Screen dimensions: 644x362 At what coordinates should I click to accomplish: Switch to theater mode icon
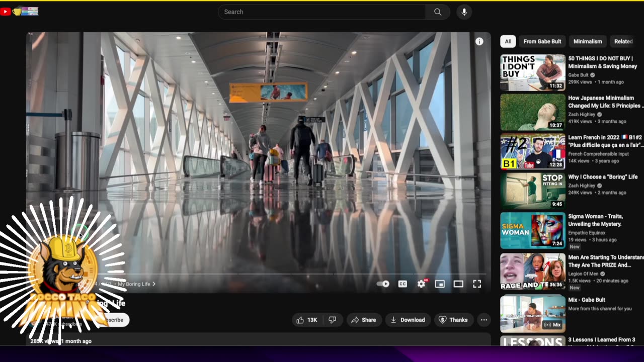coord(458,284)
